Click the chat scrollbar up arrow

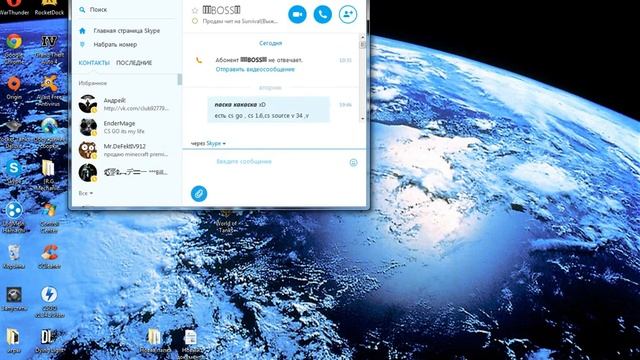click(x=362, y=37)
